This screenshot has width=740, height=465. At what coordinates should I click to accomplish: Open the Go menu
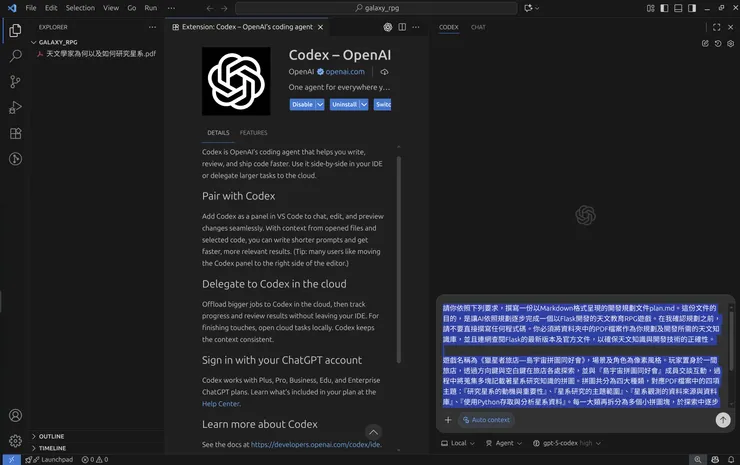(x=132, y=8)
